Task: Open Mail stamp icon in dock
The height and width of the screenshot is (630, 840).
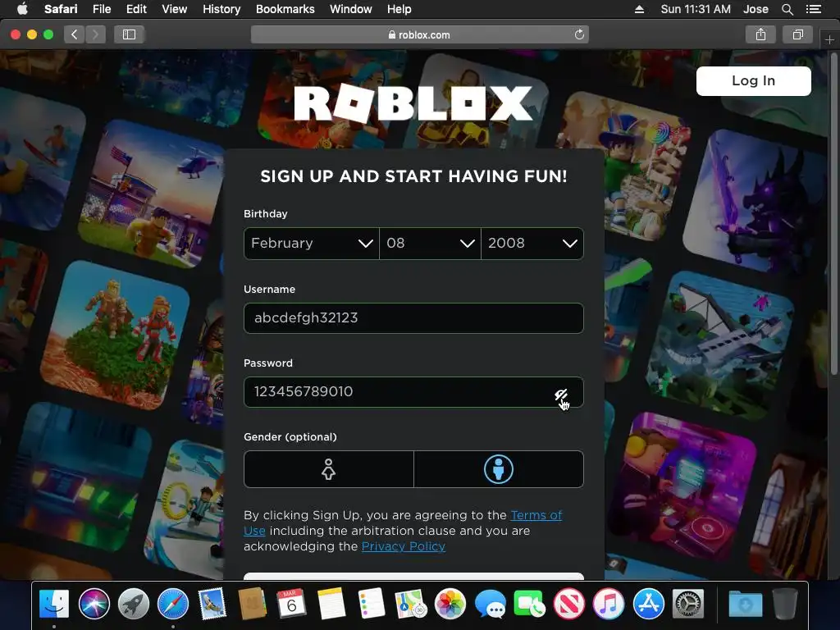Action: (212, 604)
